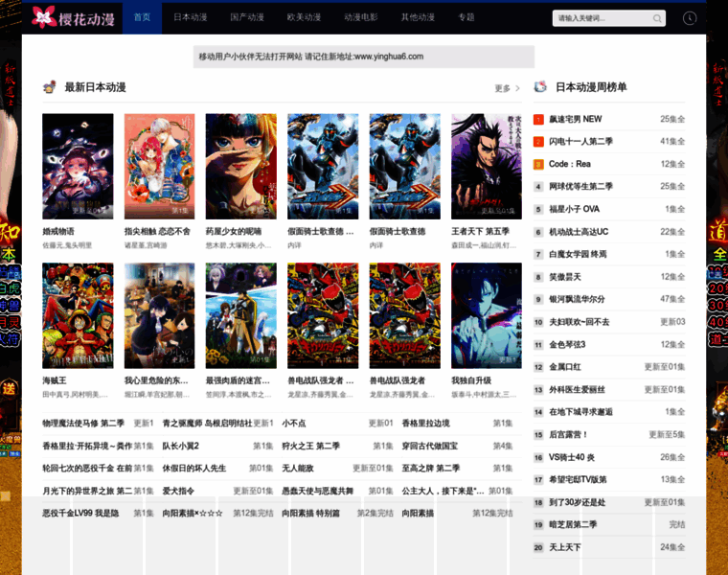The height and width of the screenshot is (575, 728).
Task: Click the rank 1 badge for 飙速宅男 NEW
Action: [538, 120]
